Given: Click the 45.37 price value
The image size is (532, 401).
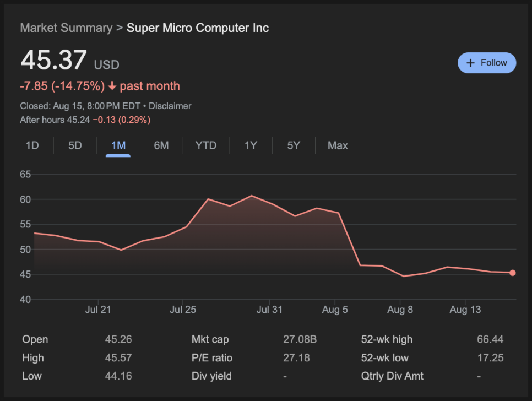Looking at the screenshot, I should click(53, 60).
